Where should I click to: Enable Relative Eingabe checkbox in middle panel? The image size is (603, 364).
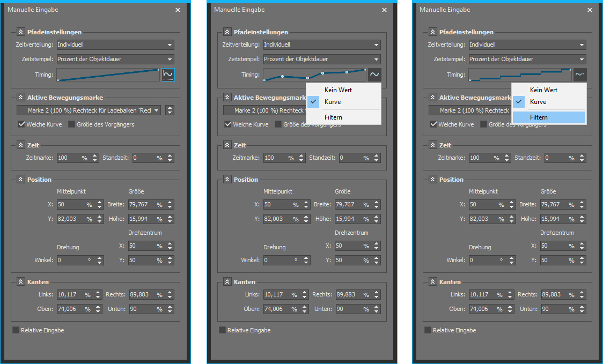(x=223, y=330)
